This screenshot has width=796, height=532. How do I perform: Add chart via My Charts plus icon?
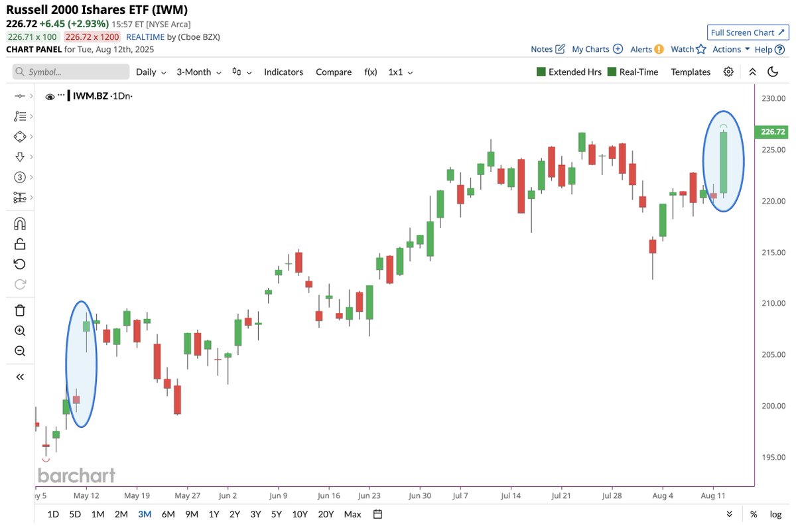click(x=618, y=49)
